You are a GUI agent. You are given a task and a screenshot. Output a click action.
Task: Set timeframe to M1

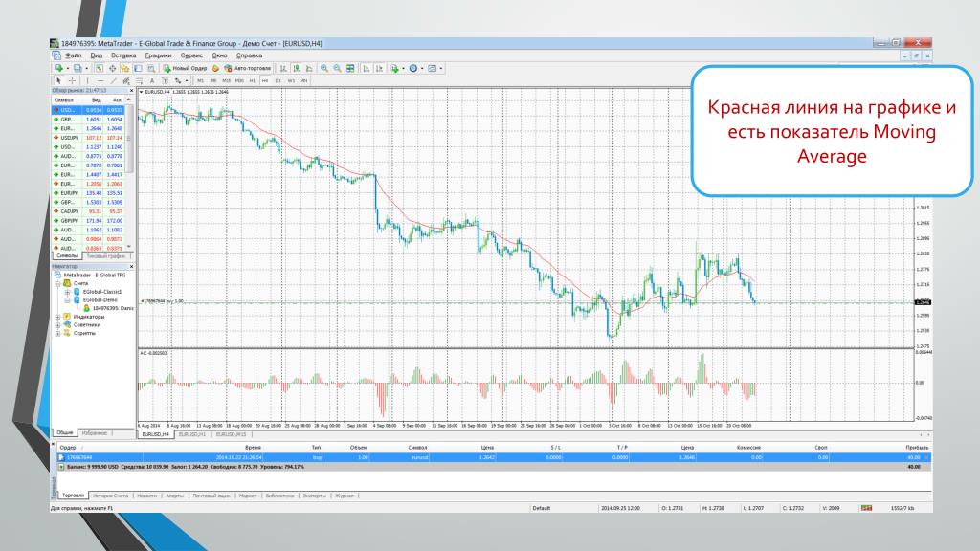click(201, 80)
